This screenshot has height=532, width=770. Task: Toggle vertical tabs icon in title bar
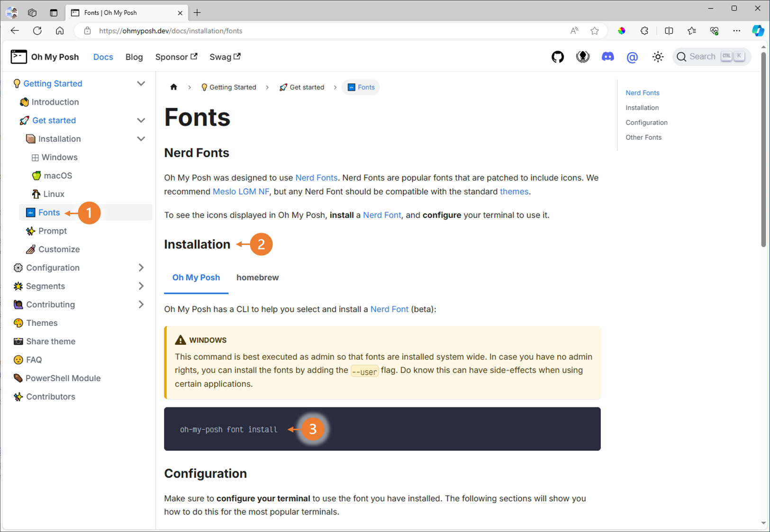point(54,13)
